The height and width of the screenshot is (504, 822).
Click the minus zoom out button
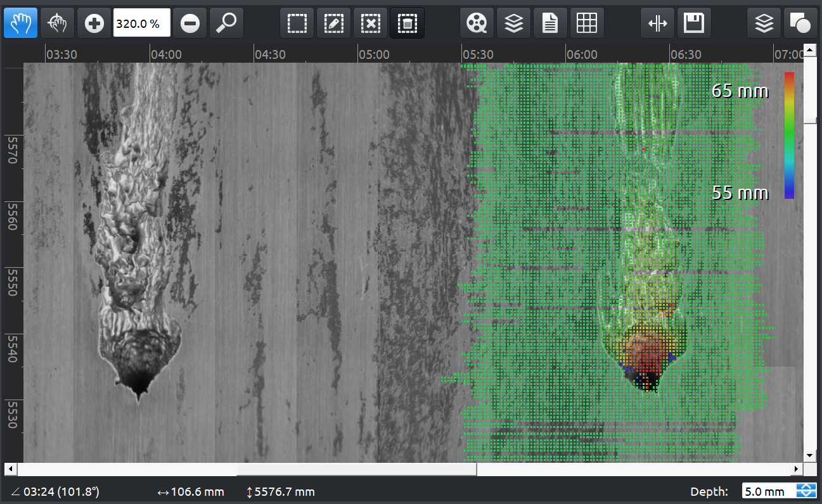pos(189,23)
